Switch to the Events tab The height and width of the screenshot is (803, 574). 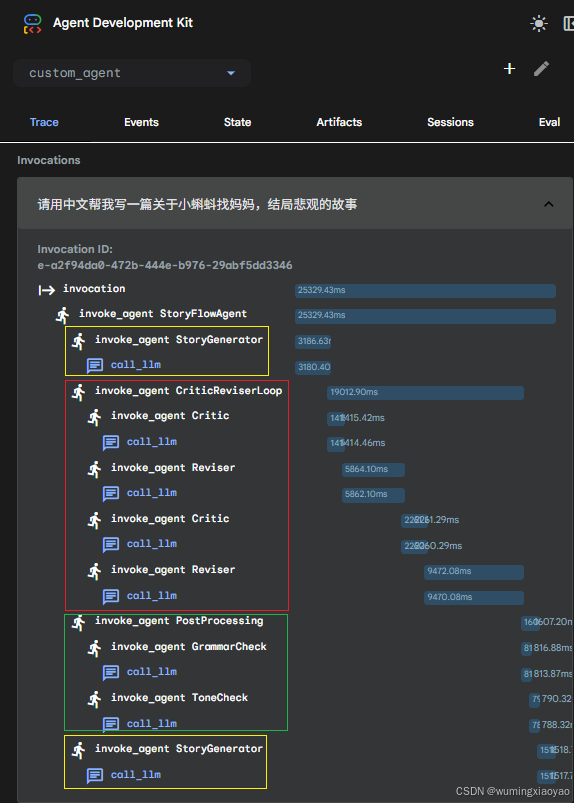141,122
